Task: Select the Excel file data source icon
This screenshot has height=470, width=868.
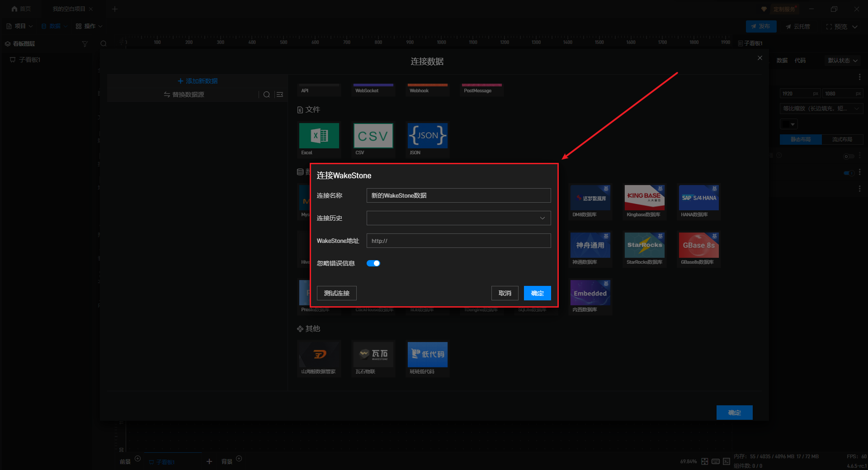Action: point(319,136)
